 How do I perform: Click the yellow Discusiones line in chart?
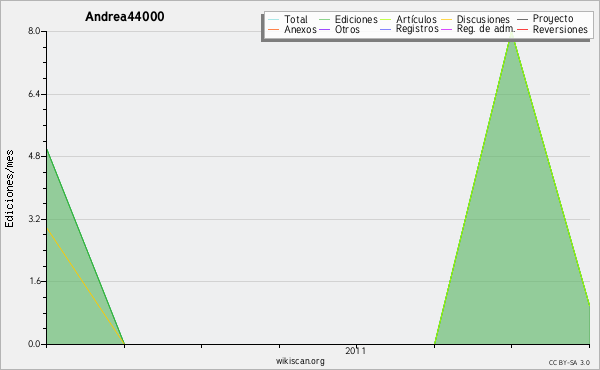pyautogui.click(x=85, y=286)
